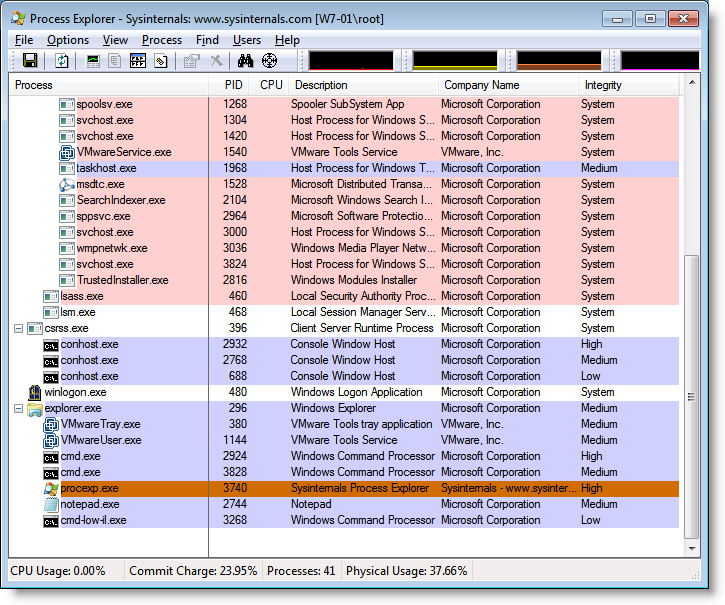Sort by the Company Name column header
The width and height of the screenshot is (725, 605).
480,85
